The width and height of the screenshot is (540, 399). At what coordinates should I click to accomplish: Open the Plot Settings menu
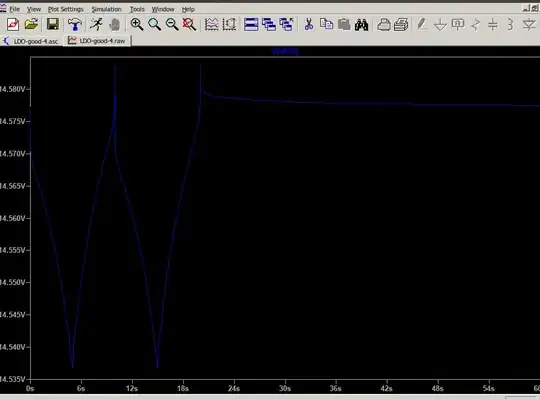65,9
